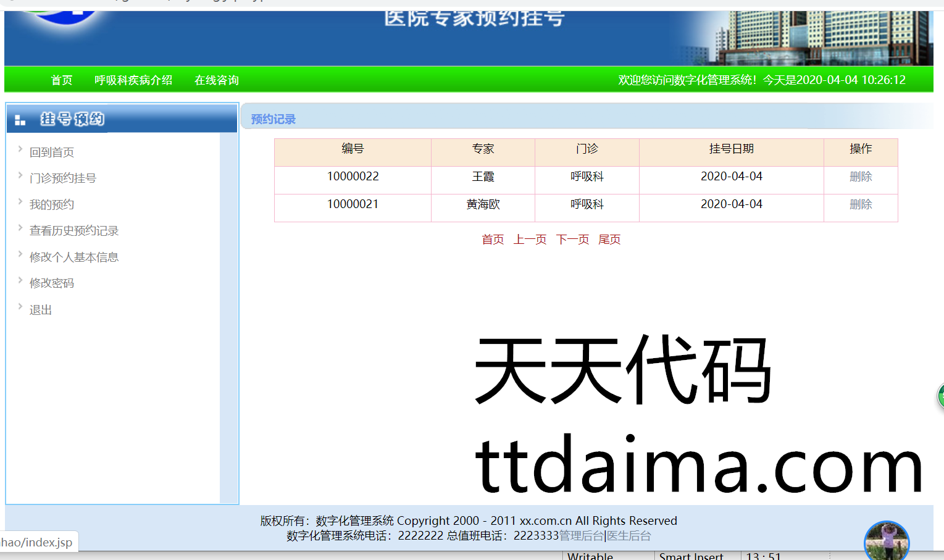Open 修改密码 in the sidebar
The image size is (944, 560).
point(52,283)
